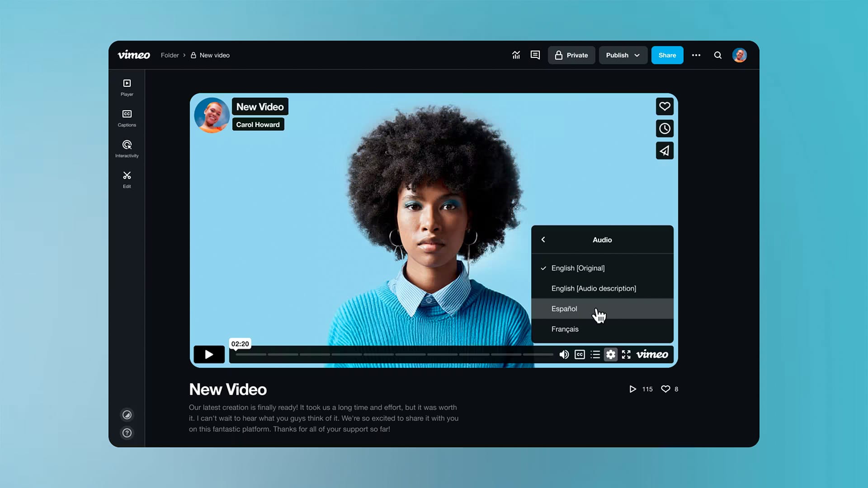The height and width of the screenshot is (488, 868).
Task: Like the video with heart overlay
Action: click(x=664, y=107)
